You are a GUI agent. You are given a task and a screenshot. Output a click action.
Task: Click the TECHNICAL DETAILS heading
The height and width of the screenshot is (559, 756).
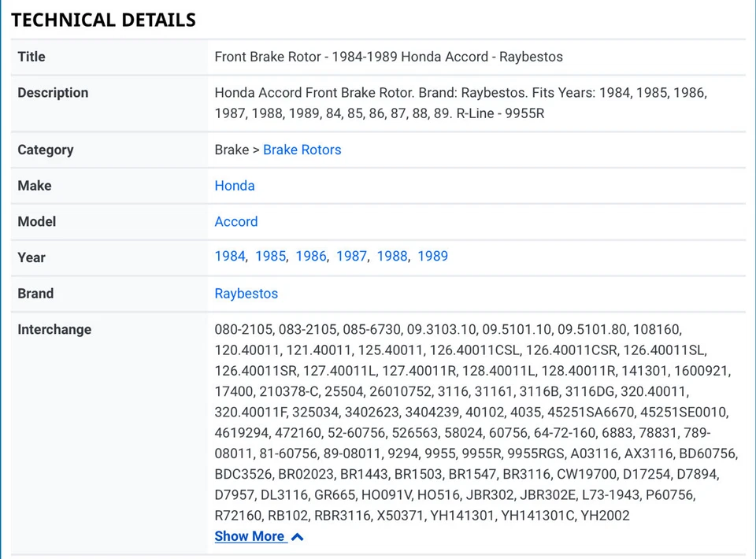pyautogui.click(x=103, y=20)
